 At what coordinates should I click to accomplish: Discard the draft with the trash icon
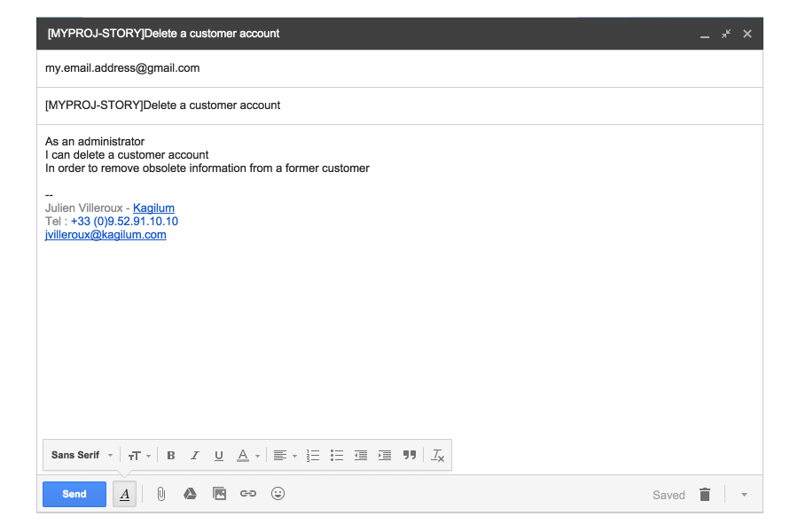(x=705, y=495)
